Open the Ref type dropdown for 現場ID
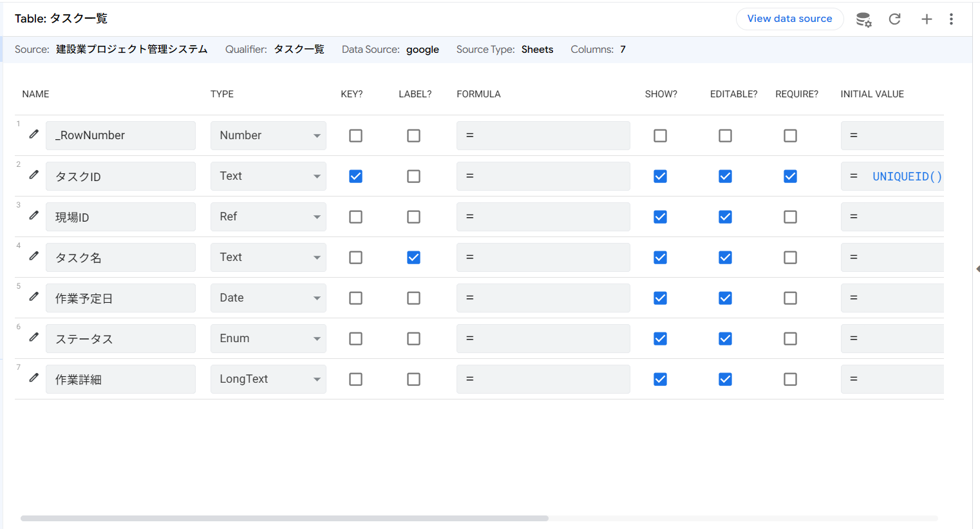This screenshot has height=529, width=980. 269,216
